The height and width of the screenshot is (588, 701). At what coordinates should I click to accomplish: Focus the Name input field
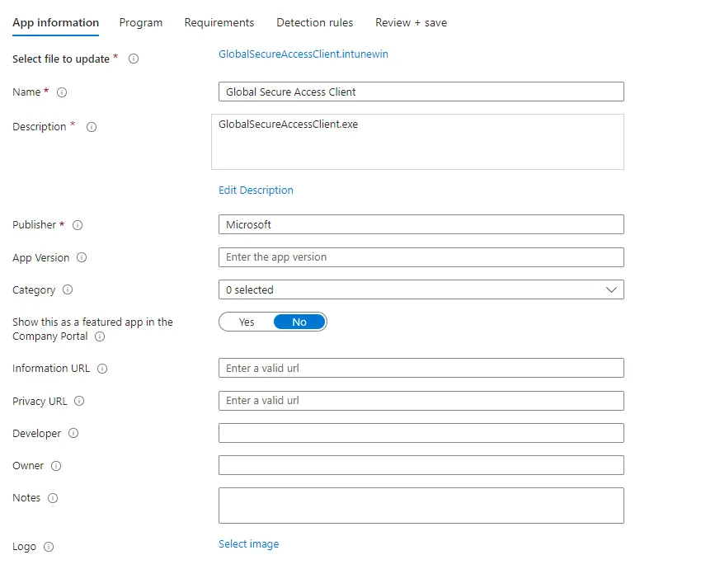[421, 92]
